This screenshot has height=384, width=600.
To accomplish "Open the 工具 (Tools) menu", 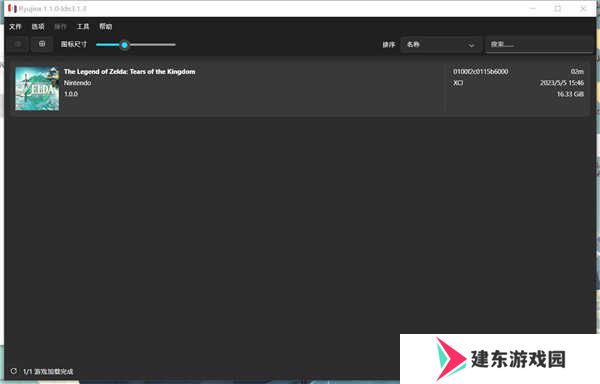I will 83,26.
